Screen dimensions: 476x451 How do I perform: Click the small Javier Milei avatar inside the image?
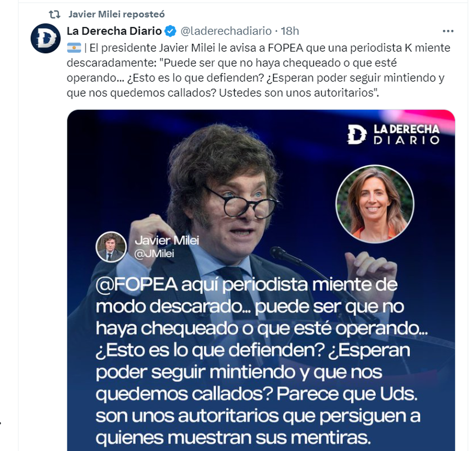[111, 247]
